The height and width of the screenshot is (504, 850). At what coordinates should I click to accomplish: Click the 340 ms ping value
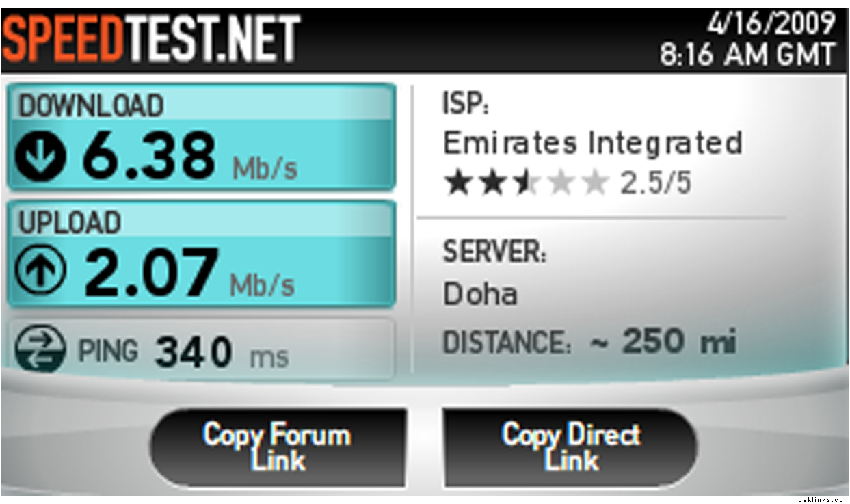tap(222, 352)
